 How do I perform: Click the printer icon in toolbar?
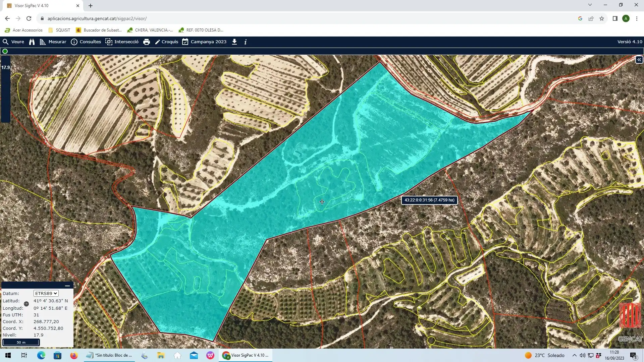pyautogui.click(x=147, y=42)
